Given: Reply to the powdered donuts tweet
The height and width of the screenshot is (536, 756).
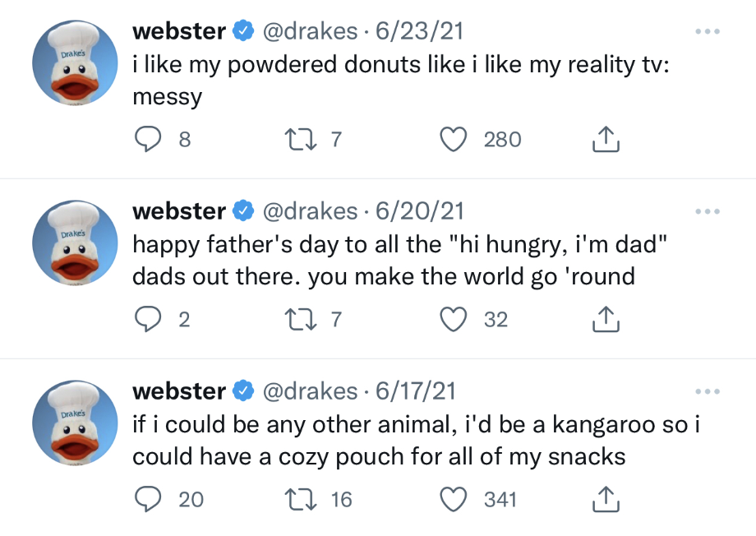Looking at the screenshot, I should [149, 140].
